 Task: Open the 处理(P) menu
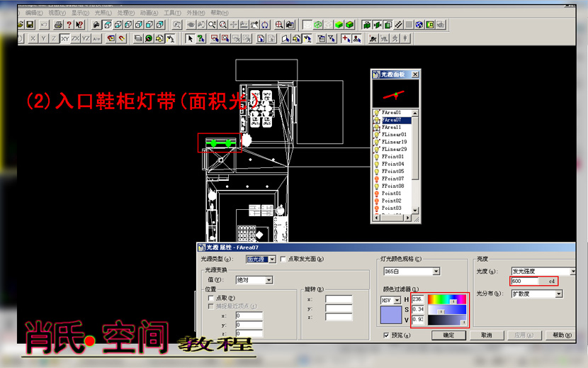(126, 13)
